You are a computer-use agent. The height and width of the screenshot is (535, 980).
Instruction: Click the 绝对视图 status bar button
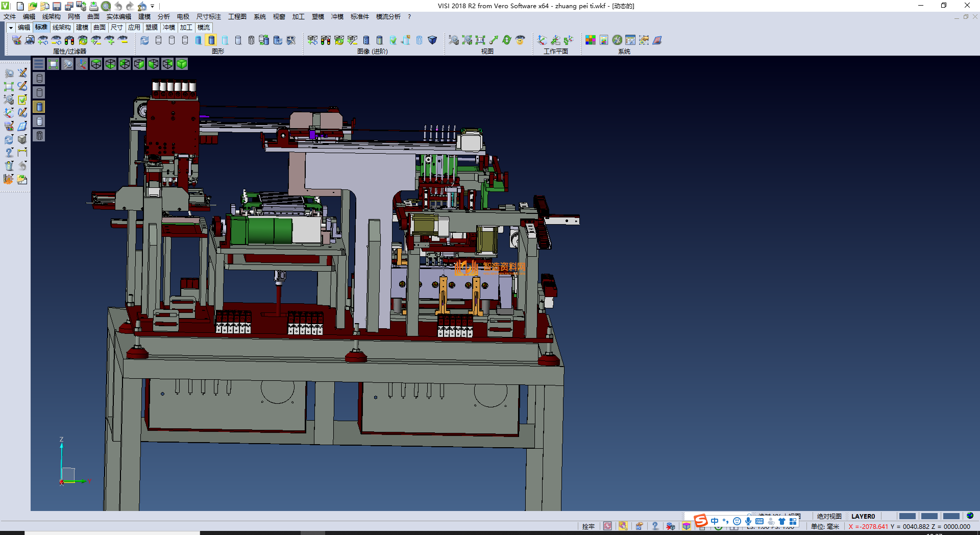pos(829,516)
